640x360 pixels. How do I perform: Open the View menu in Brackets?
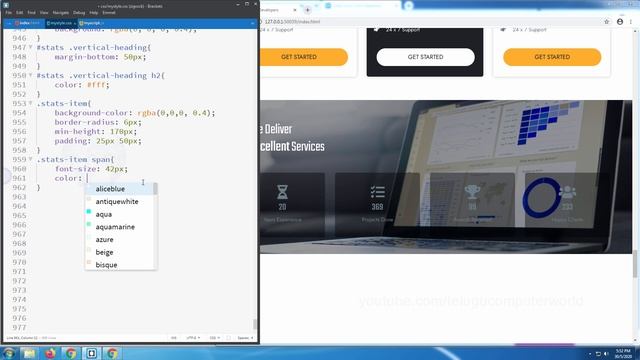click(x=44, y=13)
